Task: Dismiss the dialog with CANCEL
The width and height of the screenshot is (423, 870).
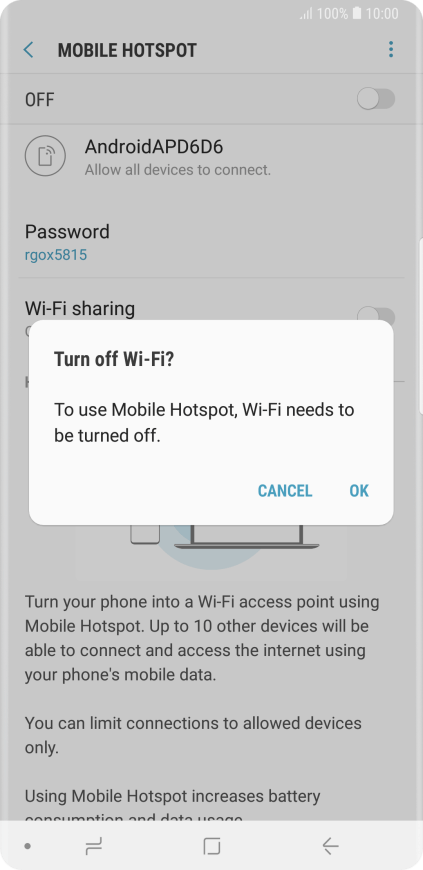Action: click(x=285, y=490)
